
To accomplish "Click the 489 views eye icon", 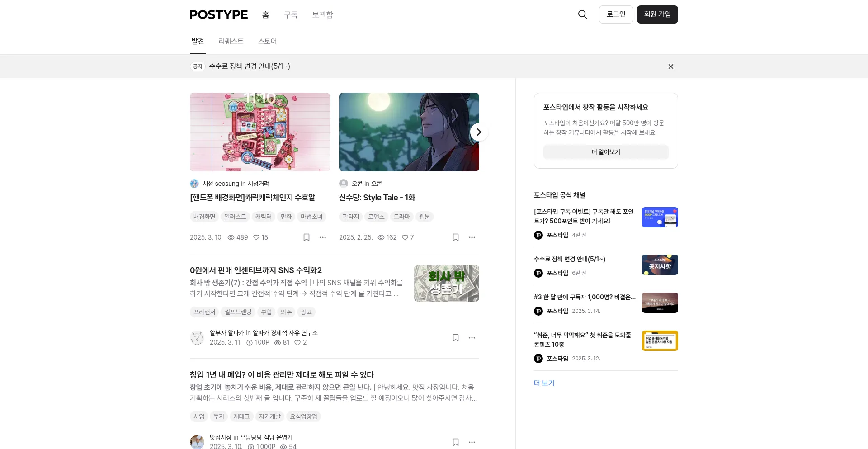I will [231, 237].
